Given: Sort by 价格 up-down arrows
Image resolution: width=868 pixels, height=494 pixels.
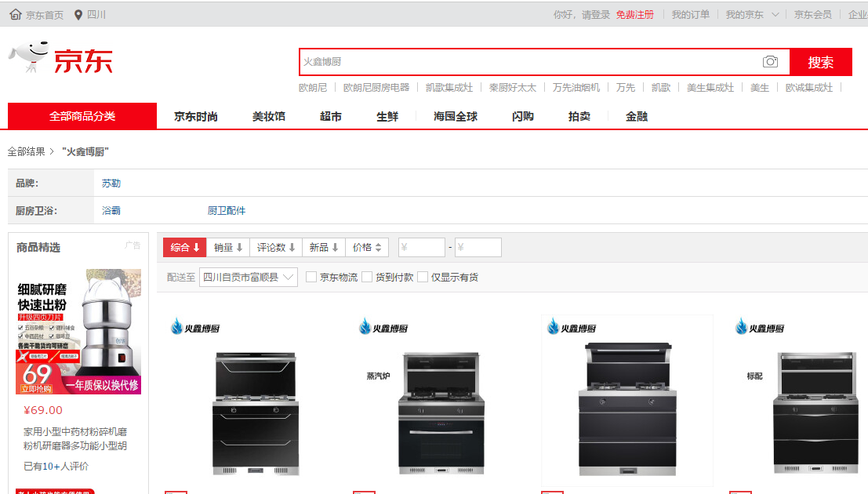Looking at the screenshot, I should click(378, 248).
